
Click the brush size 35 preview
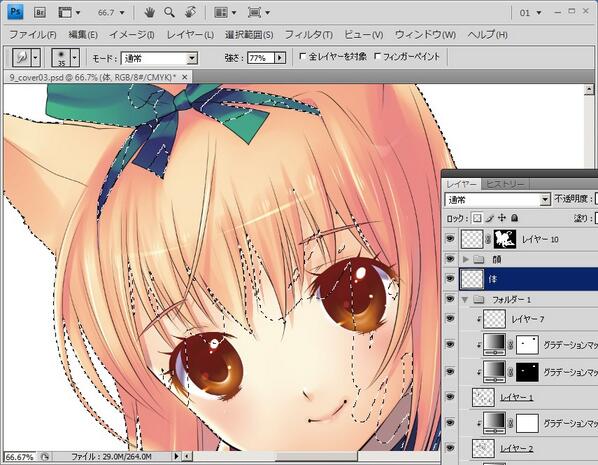[x=61, y=58]
